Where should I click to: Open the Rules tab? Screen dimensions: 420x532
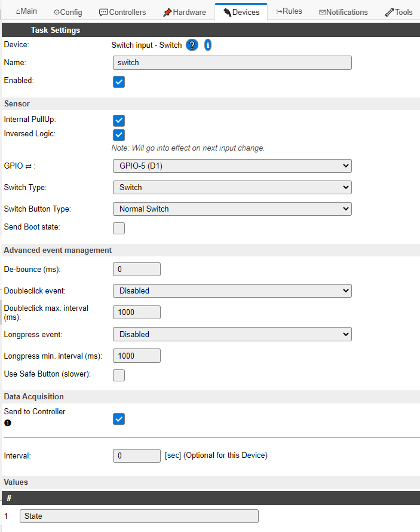pyautogui.click(x=289, y=11)
